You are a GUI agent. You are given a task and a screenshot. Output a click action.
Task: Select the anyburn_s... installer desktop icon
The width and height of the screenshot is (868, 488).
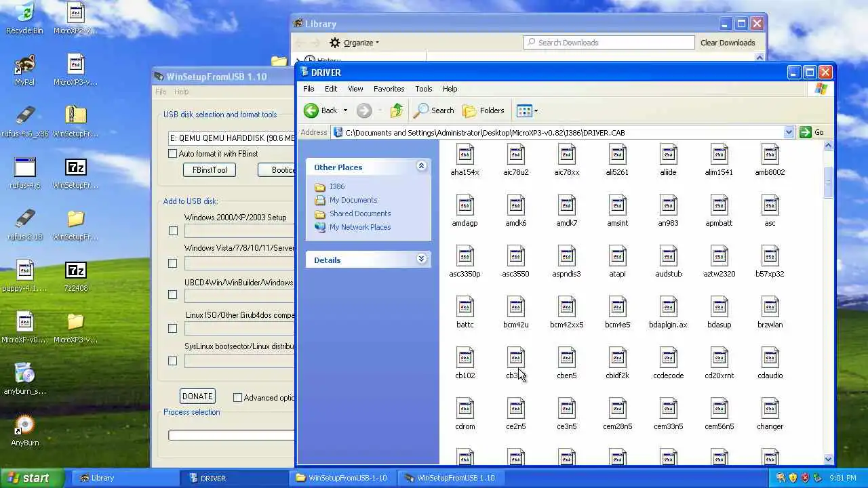tap(24, 373)
